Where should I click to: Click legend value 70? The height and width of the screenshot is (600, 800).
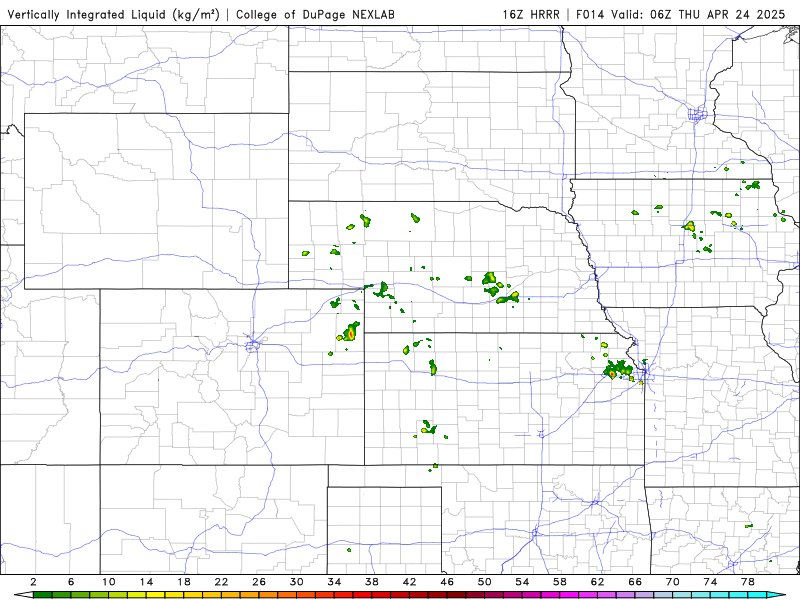(x=673, y=582)
